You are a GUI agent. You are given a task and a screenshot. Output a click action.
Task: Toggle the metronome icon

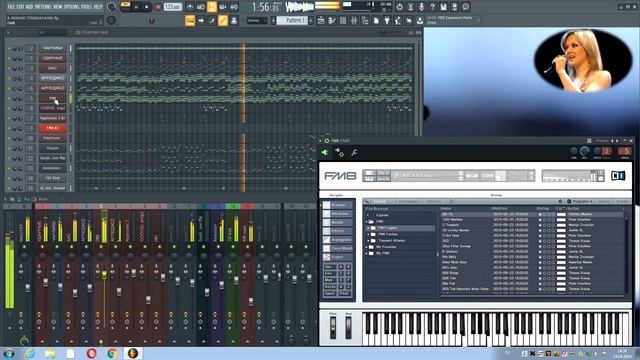(x=190, y=7)
